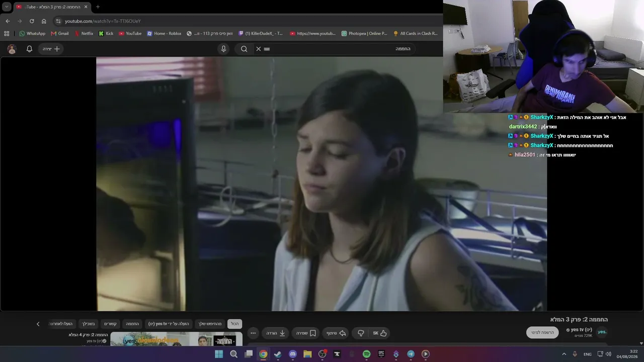Dislike the video
The image size is (644, 362).
[361, 333]
